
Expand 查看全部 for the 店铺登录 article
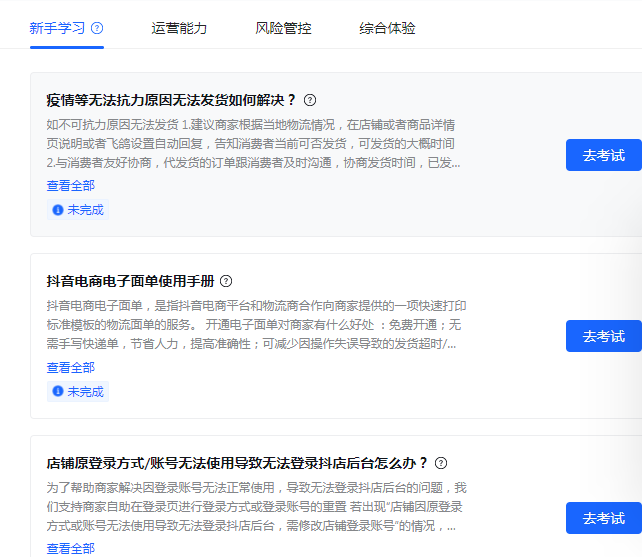point(71,548)
